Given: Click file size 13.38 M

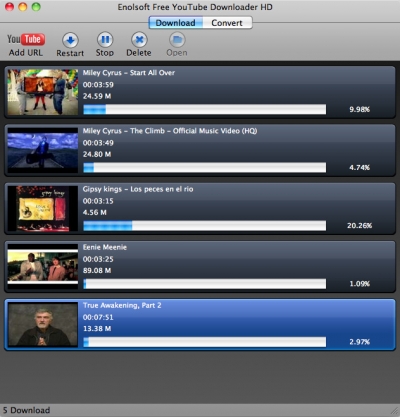Looking at the screenshot, I should [x=97, y=329].
